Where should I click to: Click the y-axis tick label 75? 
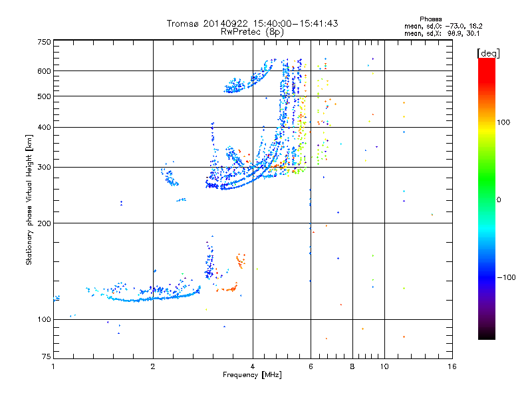coord(47,356)
